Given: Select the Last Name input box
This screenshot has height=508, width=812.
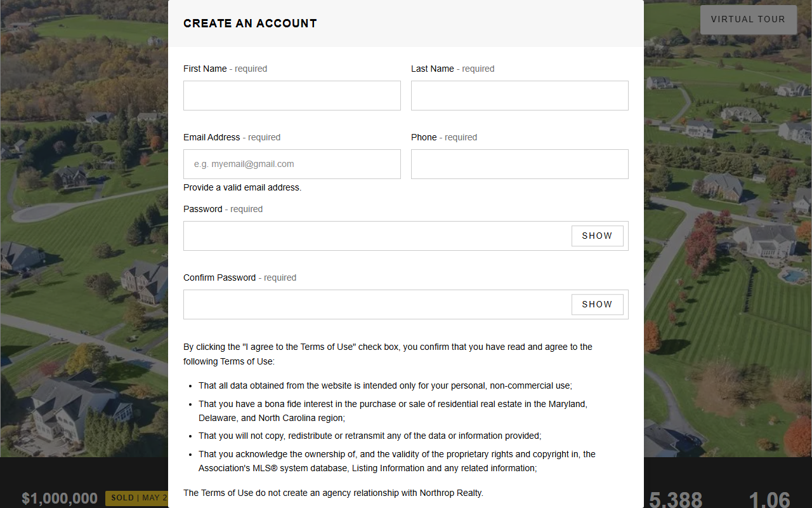Looking at the screenshot, I should tap(520, 95).
